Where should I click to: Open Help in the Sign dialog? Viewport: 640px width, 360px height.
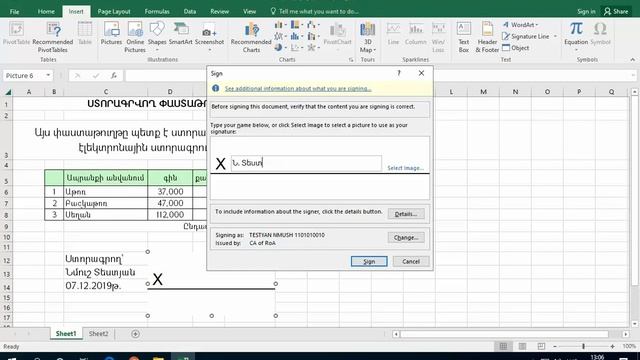[399, 73]
